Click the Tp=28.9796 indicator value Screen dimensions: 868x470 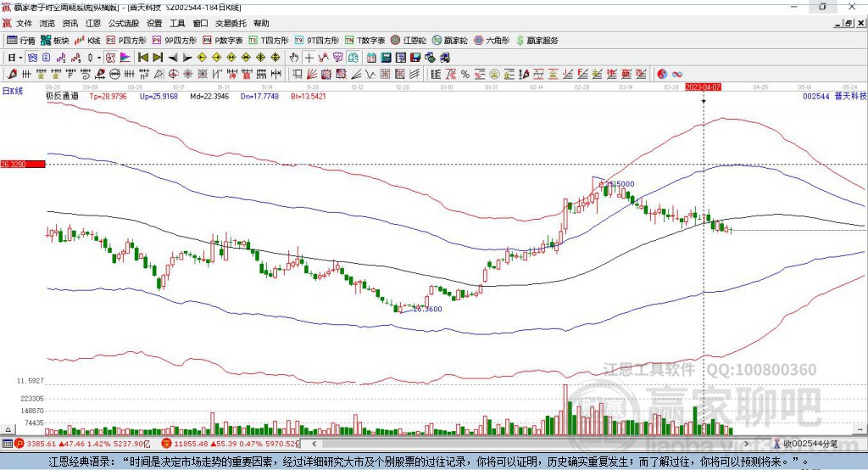coord(108,97)
